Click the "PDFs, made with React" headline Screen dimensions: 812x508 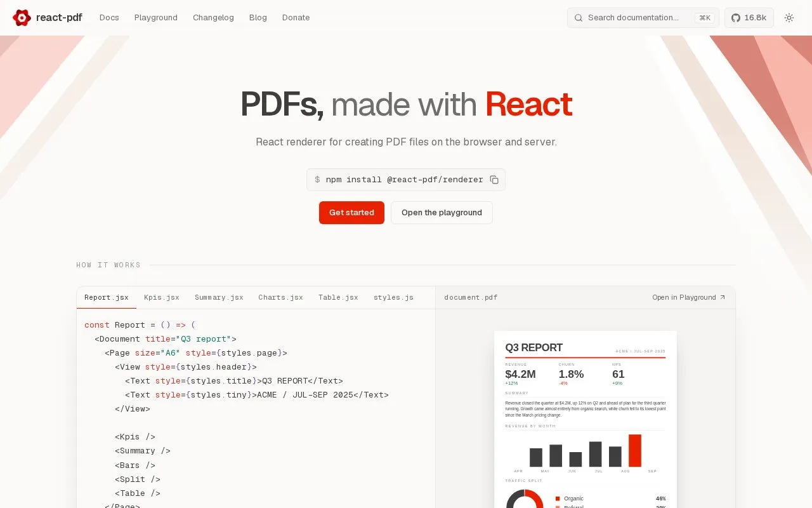coord(406,105)
